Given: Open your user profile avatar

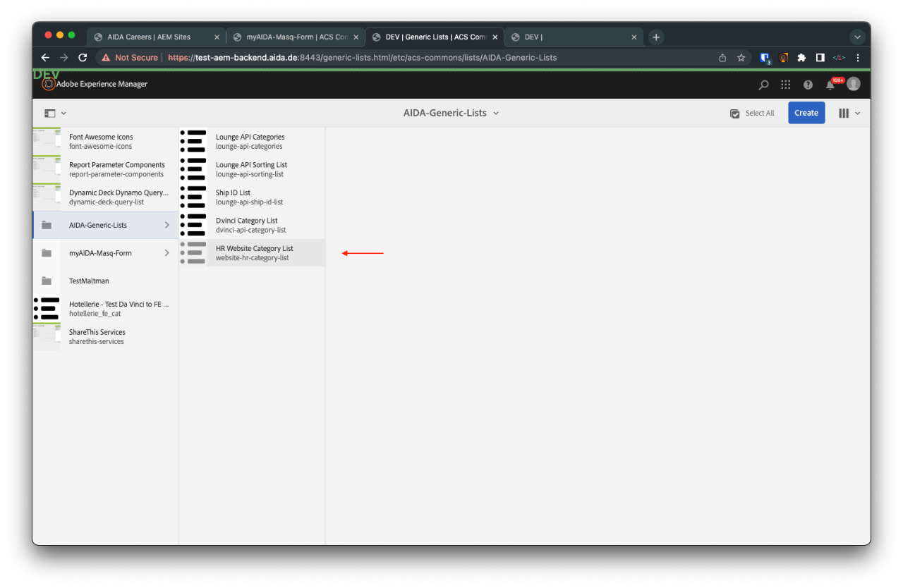Looking at the screenshot, I should pos(853,84).
